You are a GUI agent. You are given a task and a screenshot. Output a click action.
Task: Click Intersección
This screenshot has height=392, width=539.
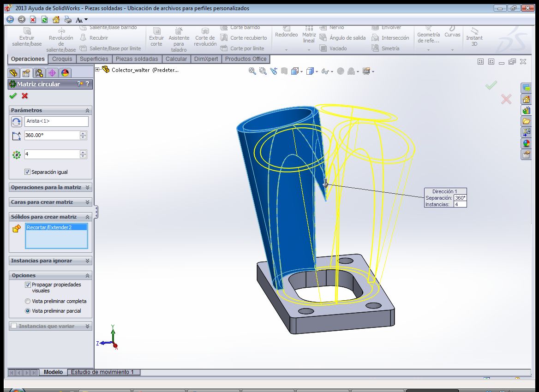pyautogui.click(x=390, y=38)
